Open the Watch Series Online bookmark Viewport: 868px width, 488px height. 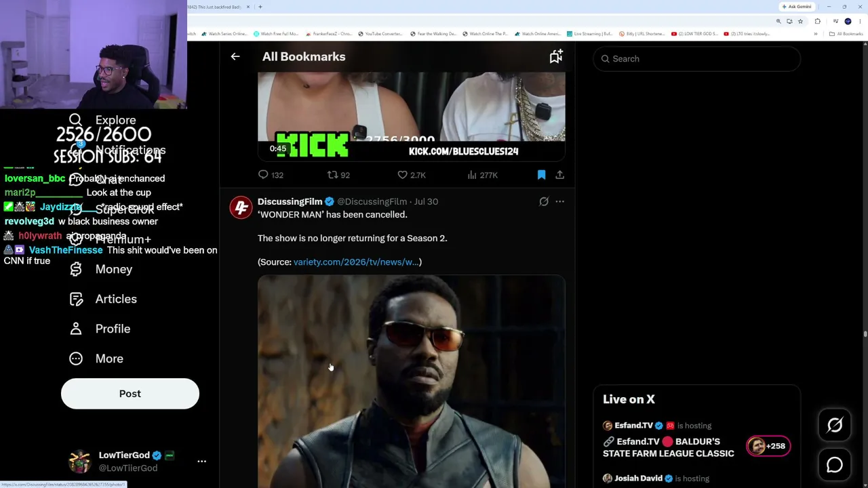click(x=226, y=34)
